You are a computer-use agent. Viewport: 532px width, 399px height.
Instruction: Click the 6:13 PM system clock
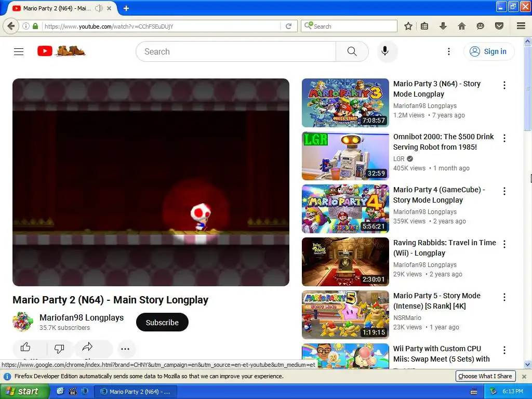click(512, 391)
